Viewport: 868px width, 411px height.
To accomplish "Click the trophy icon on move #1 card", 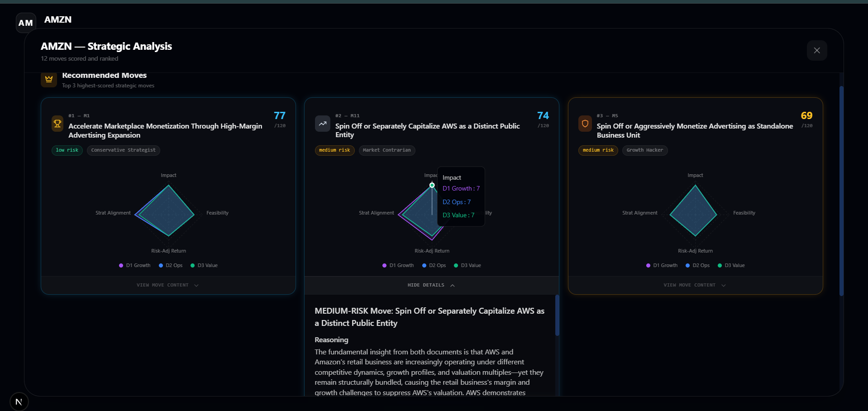I will click(x=57, y=124).
